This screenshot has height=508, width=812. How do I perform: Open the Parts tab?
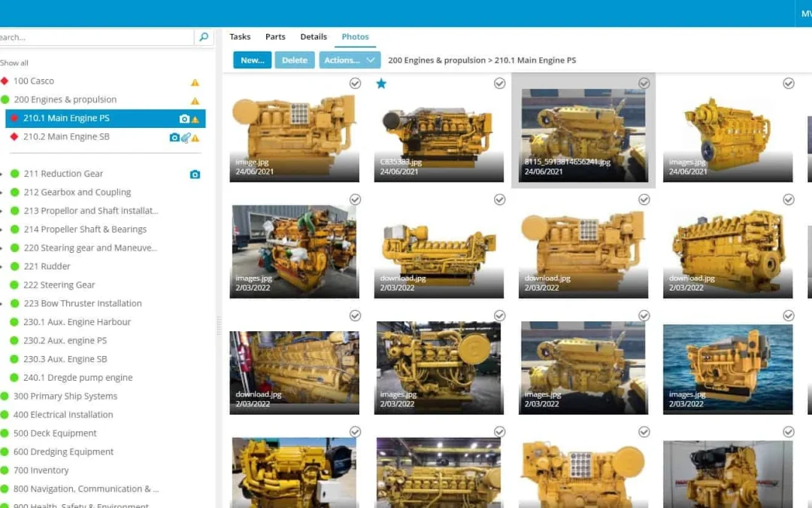click(x=275, y=37)
